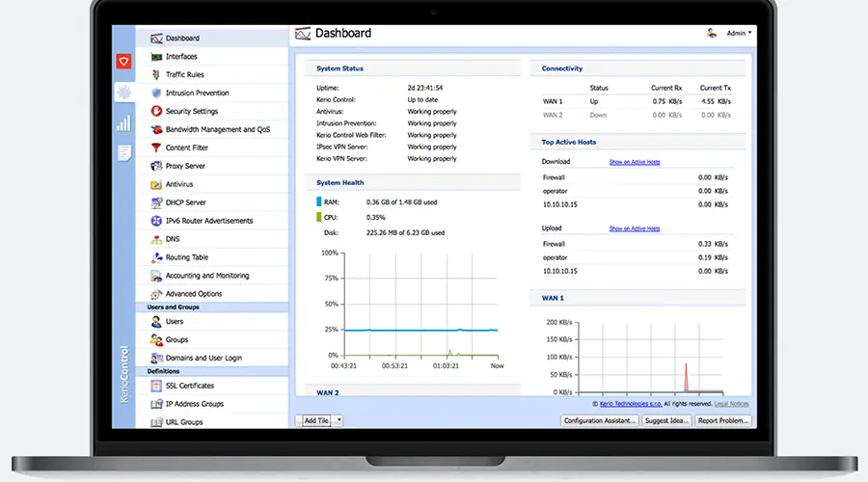Open the Antivirus icon

(156, 184)
